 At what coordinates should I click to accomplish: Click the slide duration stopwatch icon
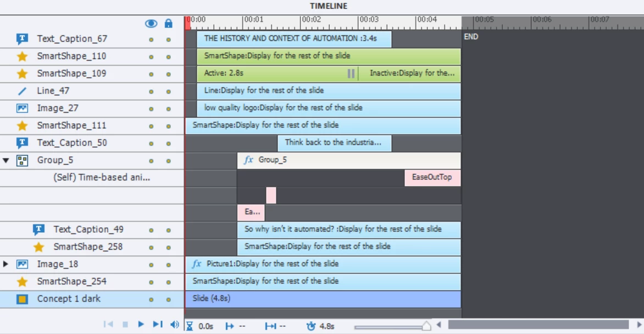point(311,326)
